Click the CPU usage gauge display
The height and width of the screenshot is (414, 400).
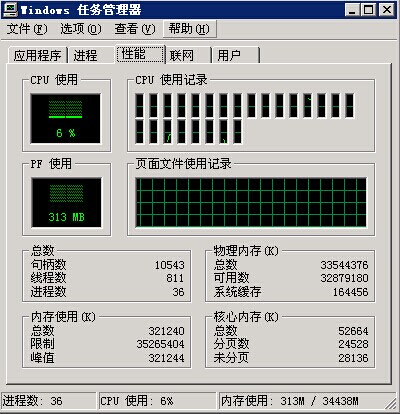66,119
